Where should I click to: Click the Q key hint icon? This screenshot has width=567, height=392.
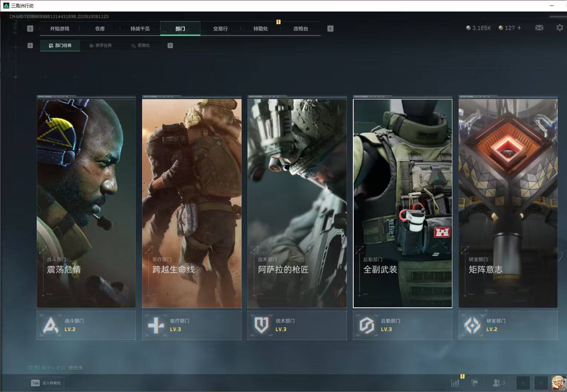coord(30,29)
